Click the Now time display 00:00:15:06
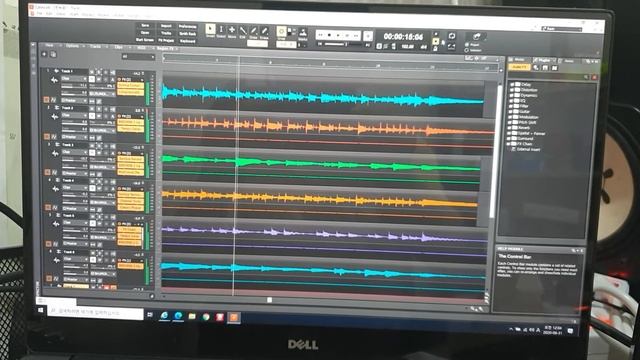640x360 pixels. 403,37
